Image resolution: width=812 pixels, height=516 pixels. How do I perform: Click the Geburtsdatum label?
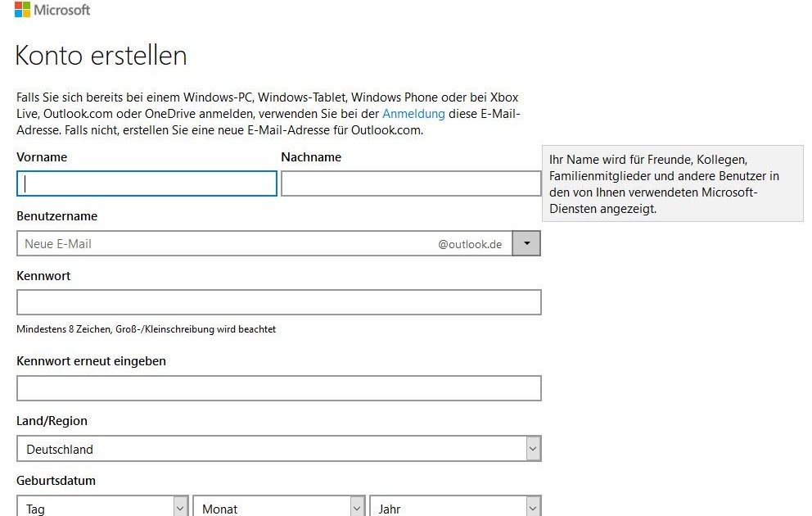(x=56, y=480)
